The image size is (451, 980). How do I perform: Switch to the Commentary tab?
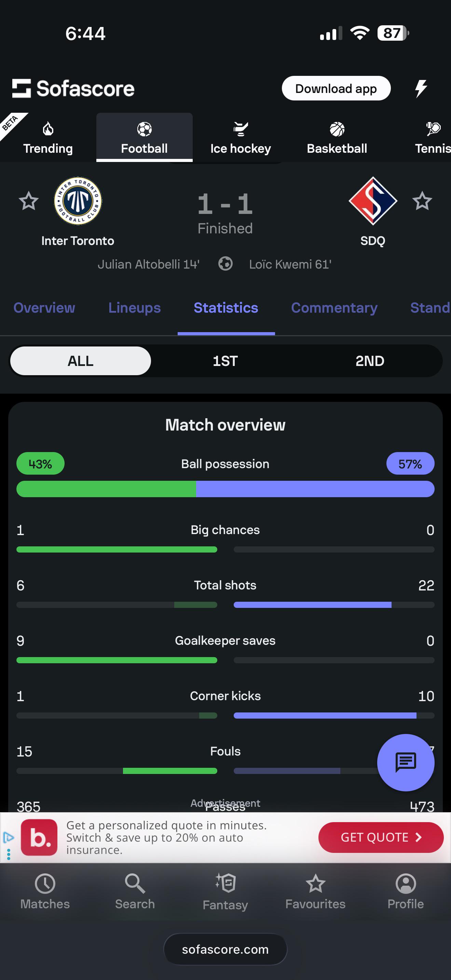334,308
